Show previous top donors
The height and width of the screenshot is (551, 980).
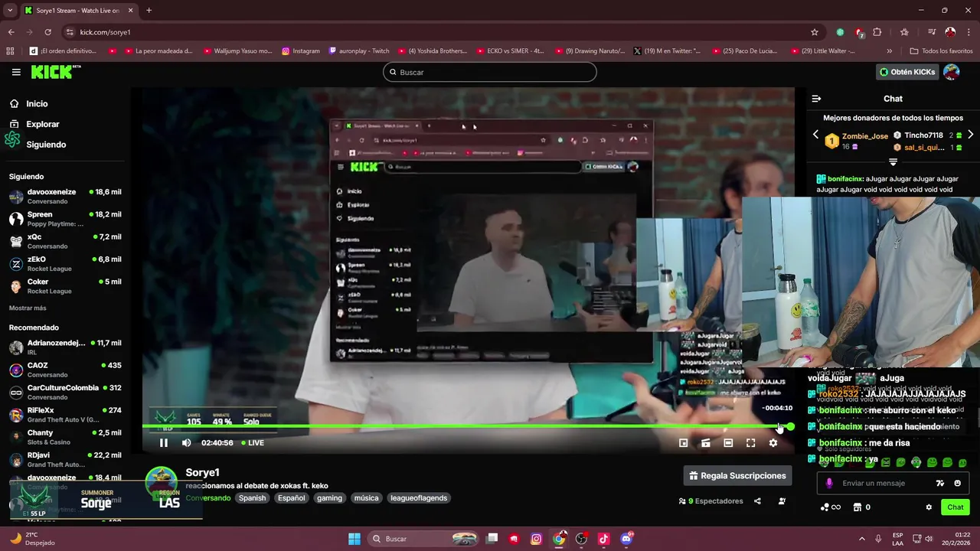click(815, 135)
